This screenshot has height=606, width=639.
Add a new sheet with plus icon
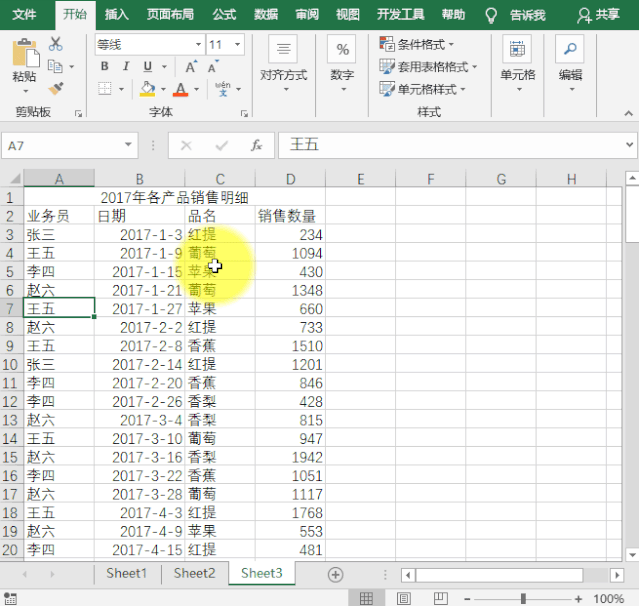pyautogui.click(x=336, y=574)
